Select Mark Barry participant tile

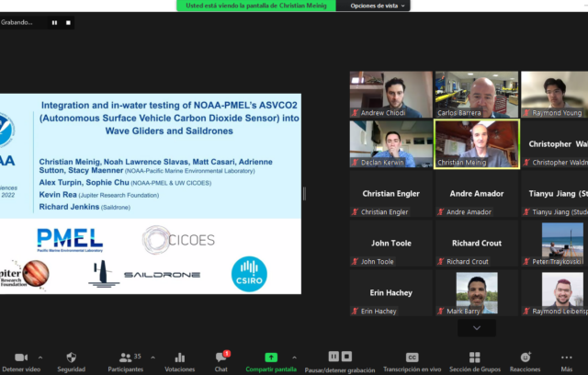point(477,292)
